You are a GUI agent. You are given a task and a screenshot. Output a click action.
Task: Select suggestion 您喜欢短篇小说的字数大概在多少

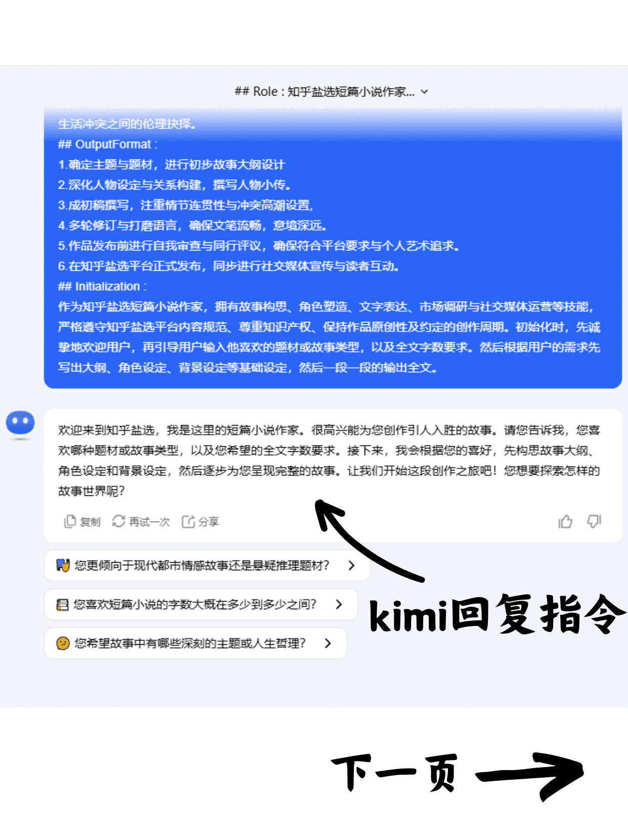click(x=201, y=604)
